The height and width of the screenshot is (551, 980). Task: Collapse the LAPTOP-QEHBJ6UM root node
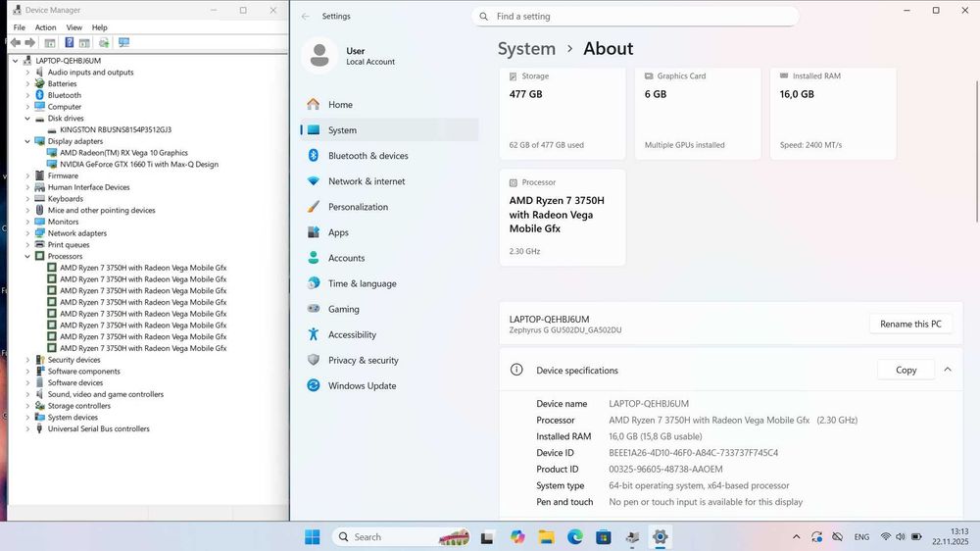pos(16,61)
